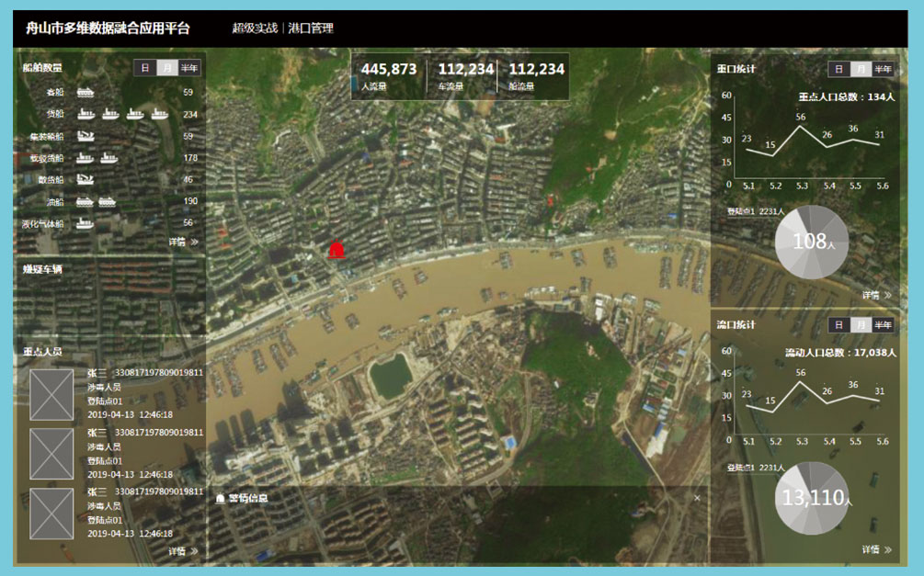Click the container ship icon in 集装箱船 row
This screenshot has width=924, height=576.
pos(86,136)
